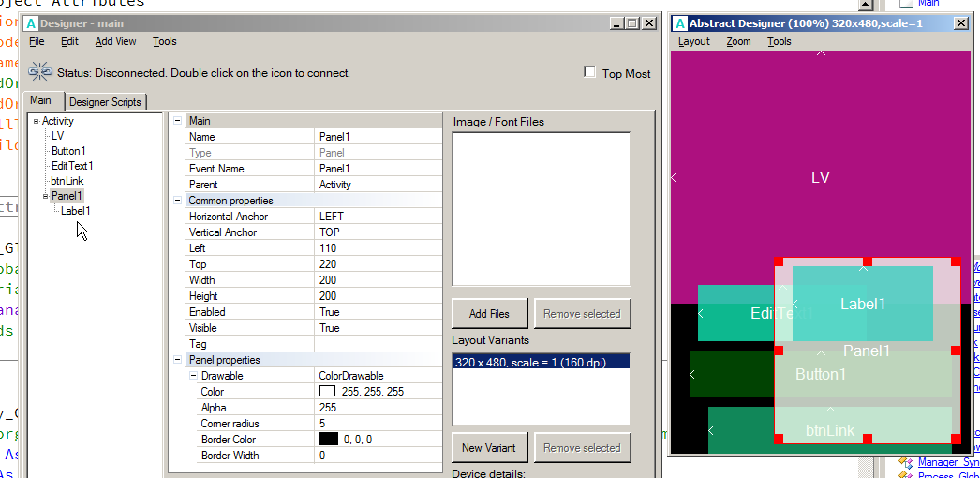Viewport: 980px width, 478px height.
Task: Select btnLink in the views tree
Action: (x=67, y=181)
